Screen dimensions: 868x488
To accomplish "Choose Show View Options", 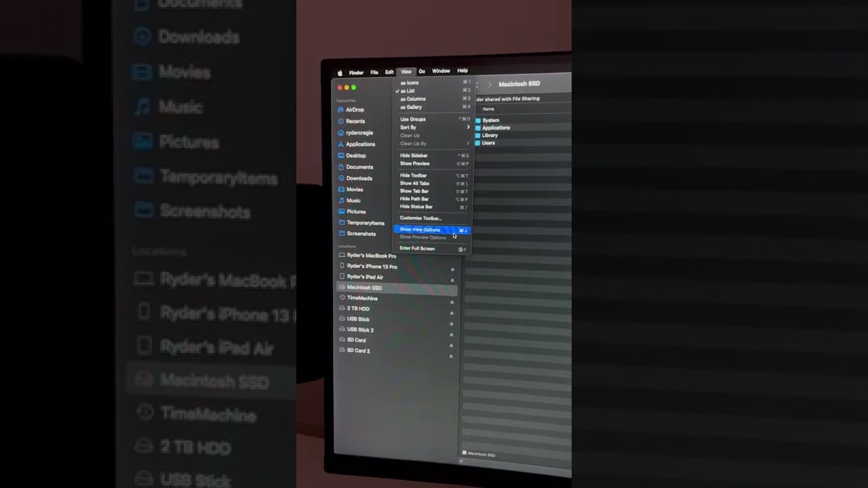I will pos(431,230).
